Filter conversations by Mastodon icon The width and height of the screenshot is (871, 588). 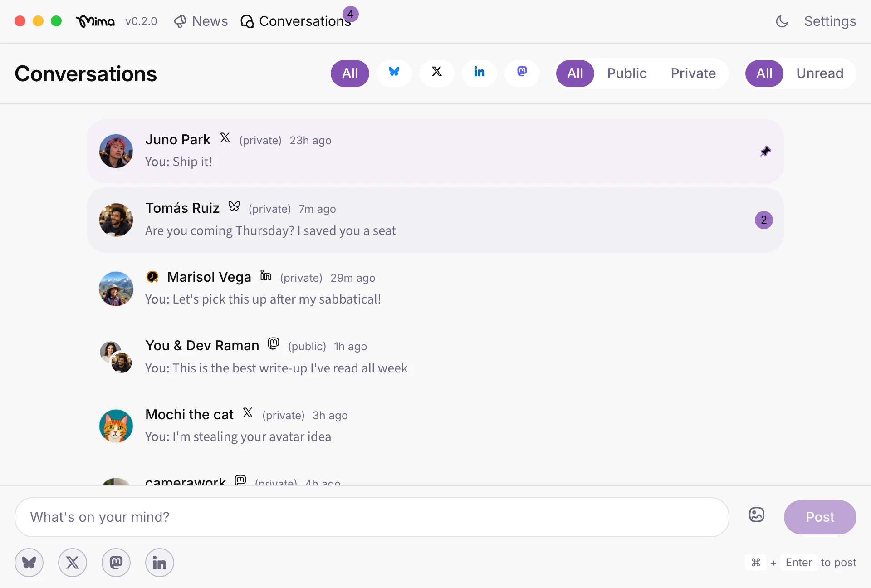click(x=522, y=73)
